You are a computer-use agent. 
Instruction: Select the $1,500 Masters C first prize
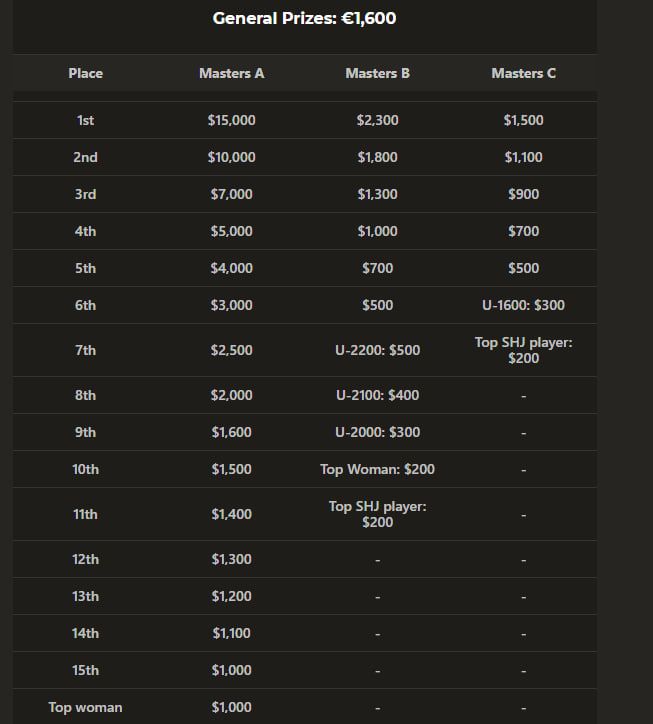click(523, 120)
